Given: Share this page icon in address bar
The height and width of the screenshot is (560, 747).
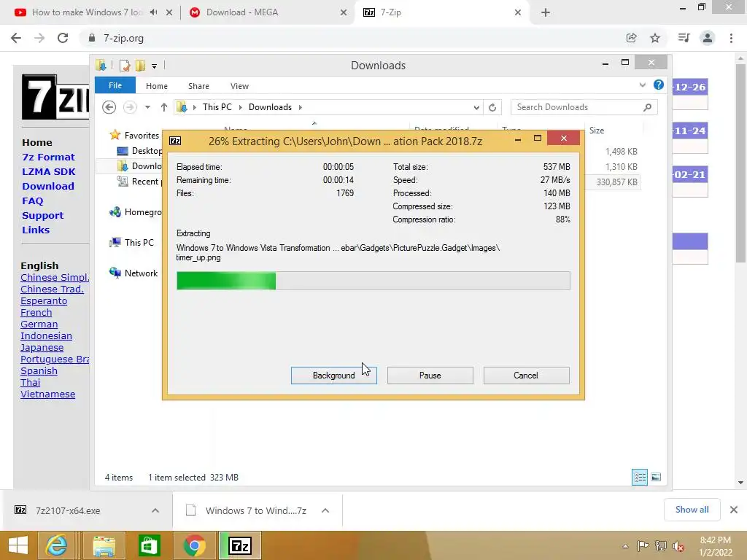Looking at the screenshot, I should (x=631, y=38).
